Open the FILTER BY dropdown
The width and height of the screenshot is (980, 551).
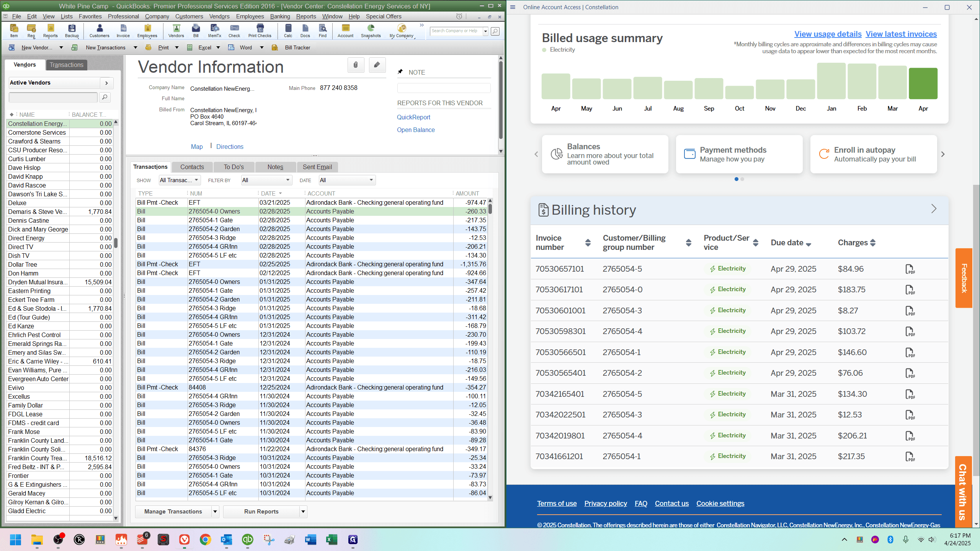(x=266, y=180)
